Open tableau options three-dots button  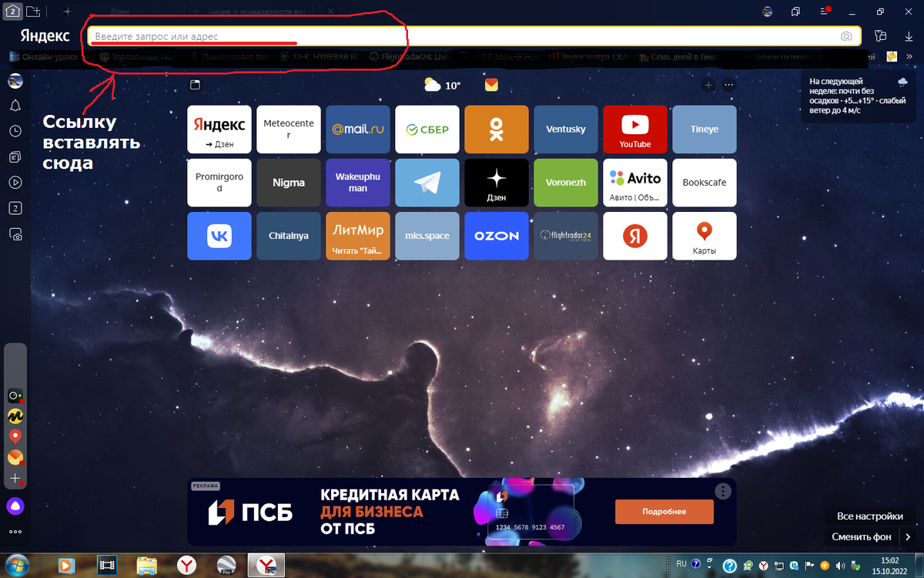pos(728,85)
